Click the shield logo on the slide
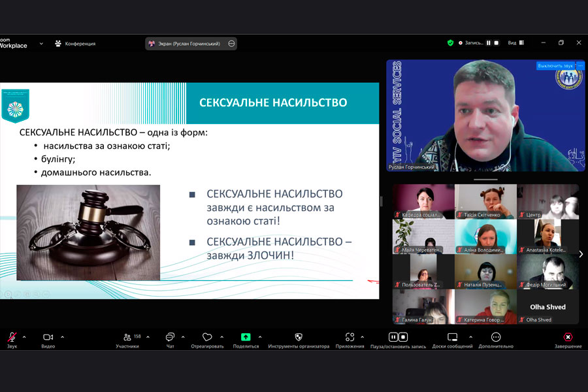The height and width of the screenshot is (392, 588). [16, 106]
